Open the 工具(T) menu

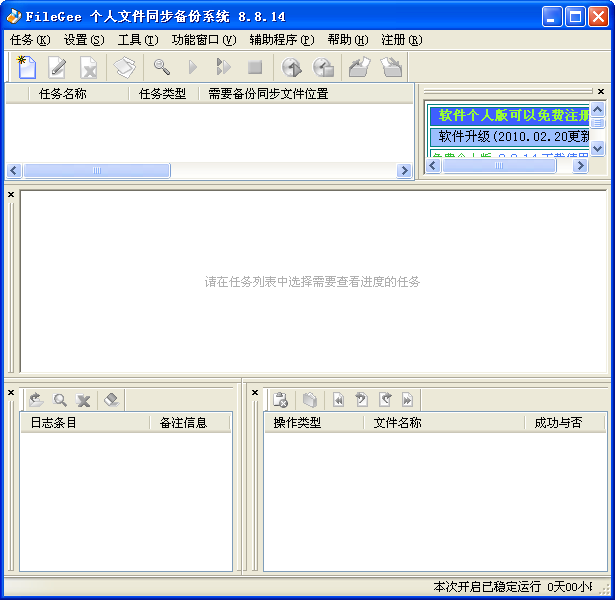point(138,40)
